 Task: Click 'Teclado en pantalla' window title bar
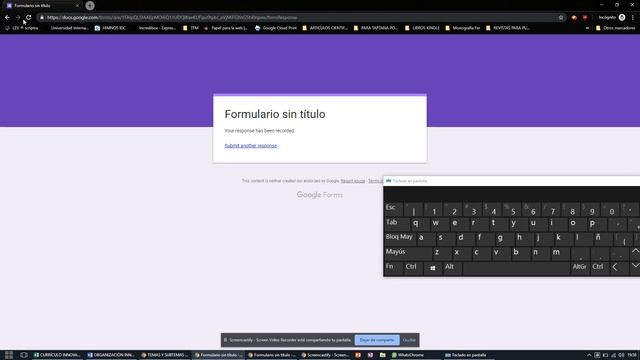512,181
